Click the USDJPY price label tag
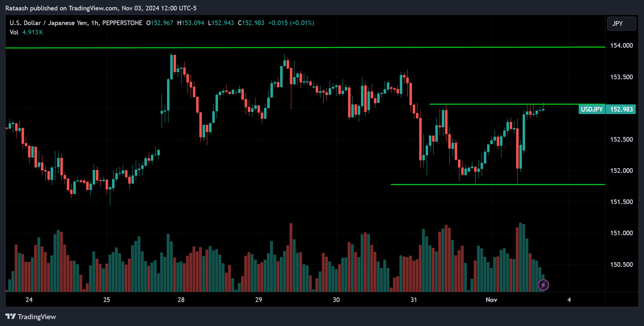The width and height of the screenshot is (644, 326). (592, 109)
